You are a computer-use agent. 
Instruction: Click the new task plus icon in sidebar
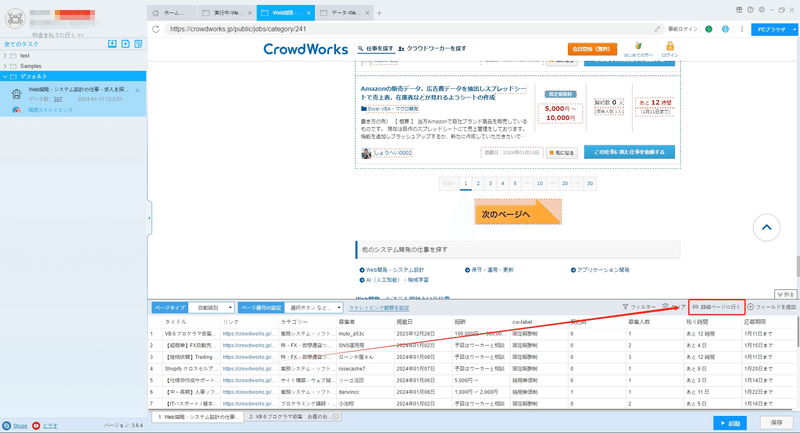pyautogui.click(x=126, y=44)
